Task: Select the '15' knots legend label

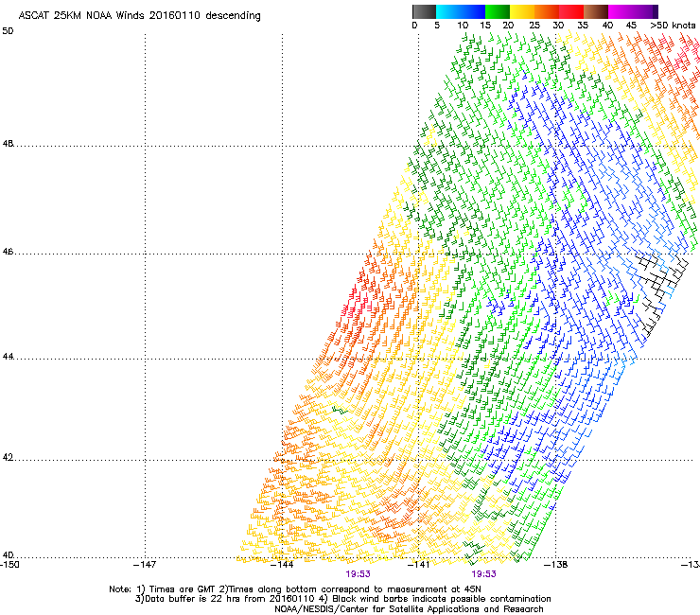Action: click(485, 26)
